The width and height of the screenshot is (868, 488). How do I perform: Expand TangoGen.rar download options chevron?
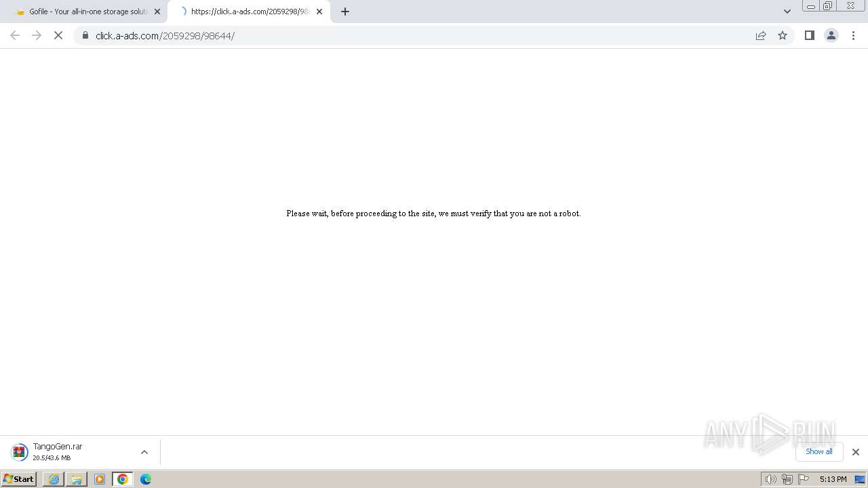[x=144, y=452]
